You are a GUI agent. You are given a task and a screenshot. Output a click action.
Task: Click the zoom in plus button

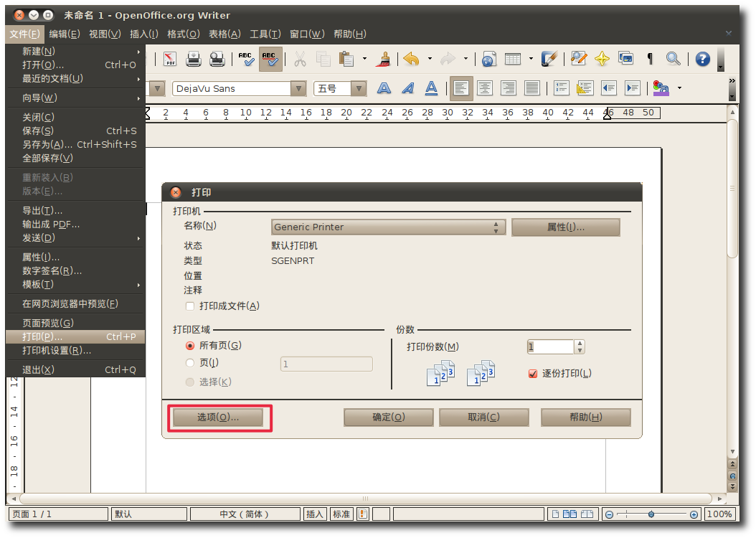tap(694, 515)
